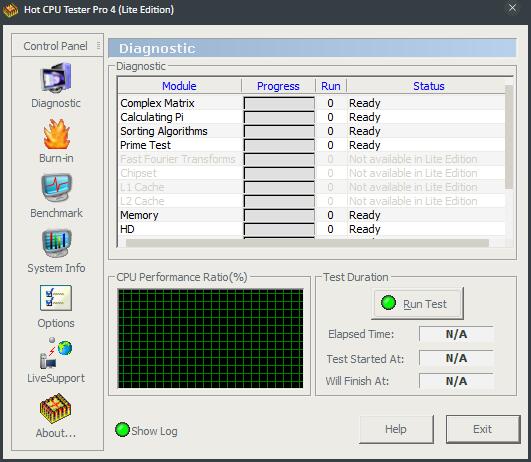Select the Complex Matrix module row

[x=311, y=103]
